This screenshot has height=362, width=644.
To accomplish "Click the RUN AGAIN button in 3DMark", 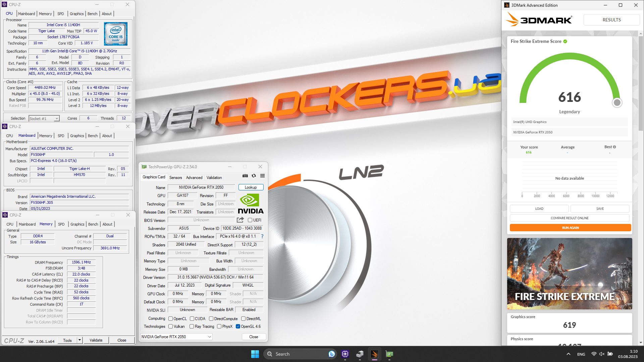I will [570, 228].
